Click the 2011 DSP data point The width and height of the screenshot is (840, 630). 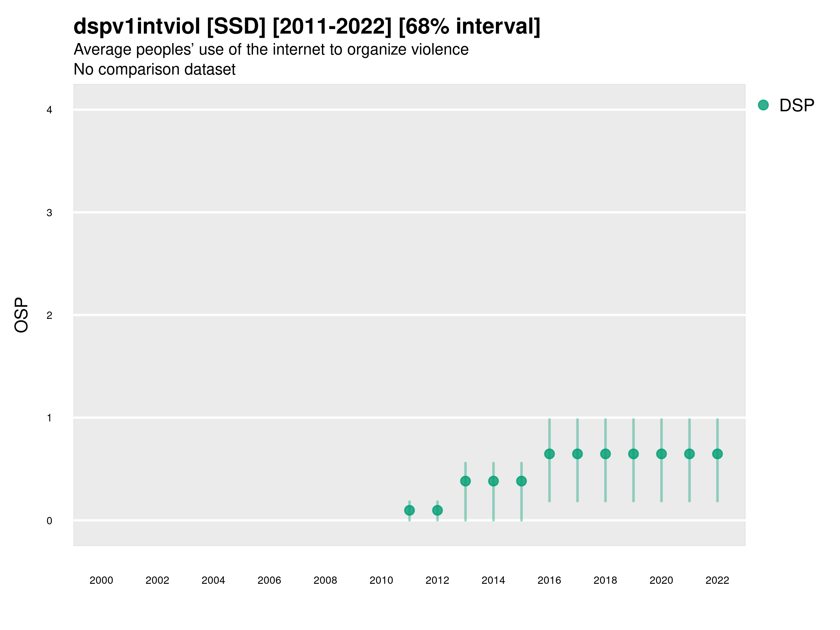[x=409, y=510]
